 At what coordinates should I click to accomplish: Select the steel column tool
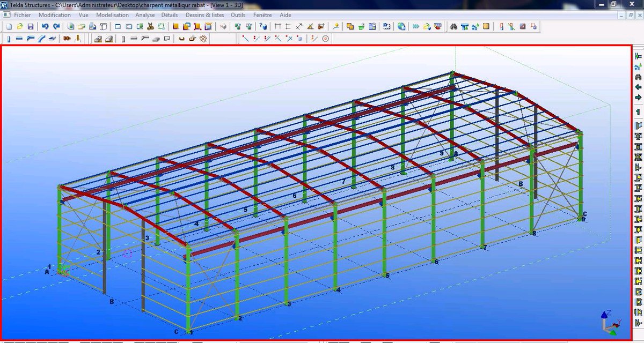click(9, 39)
